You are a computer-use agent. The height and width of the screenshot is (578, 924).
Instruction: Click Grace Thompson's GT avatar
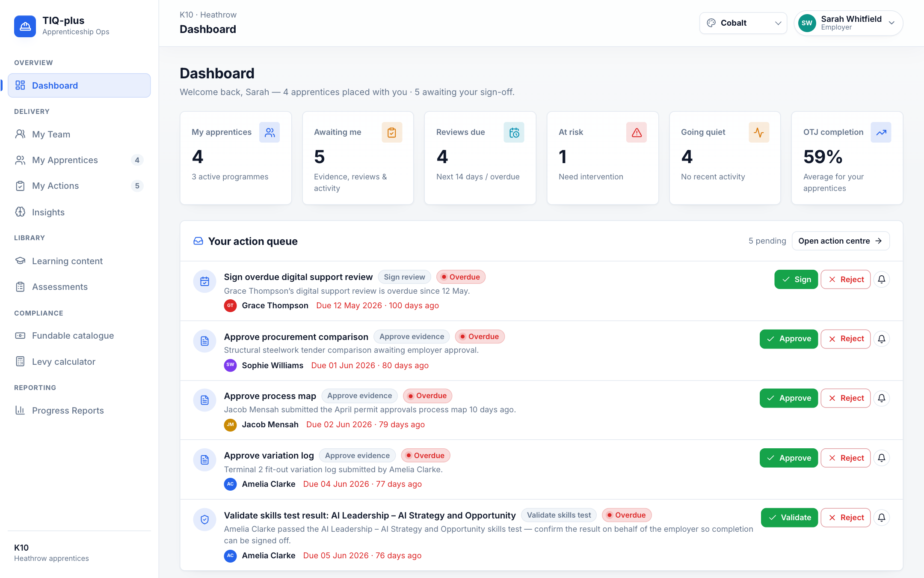pos(230,305)
